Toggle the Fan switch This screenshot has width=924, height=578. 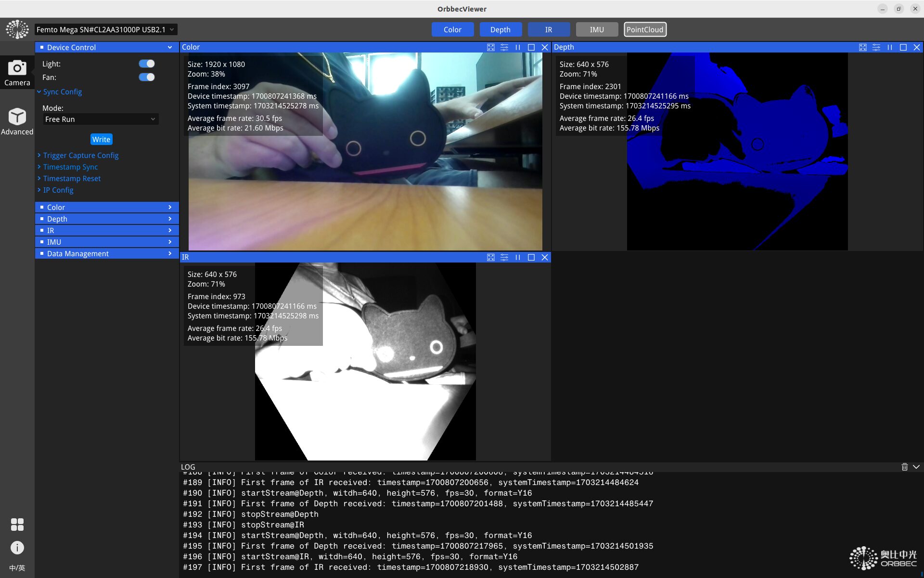147,77
